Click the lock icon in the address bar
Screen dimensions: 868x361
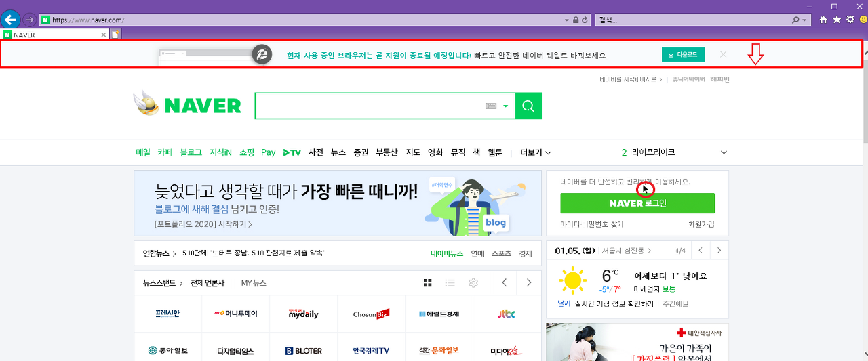pos(576,20)
